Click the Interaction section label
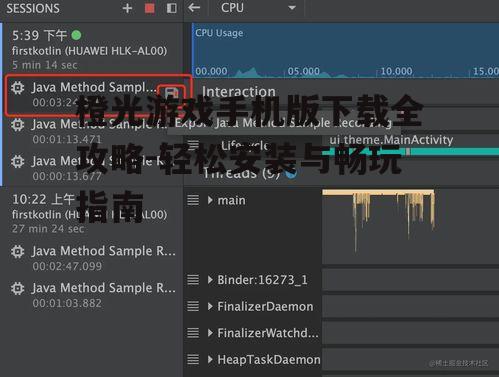The image size is (499, 377). click(239, 92)
